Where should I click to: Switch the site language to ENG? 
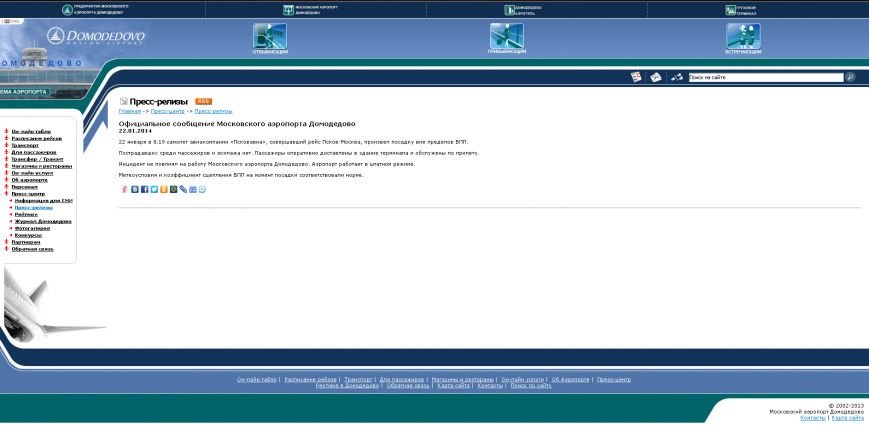(x=11, y=22)
